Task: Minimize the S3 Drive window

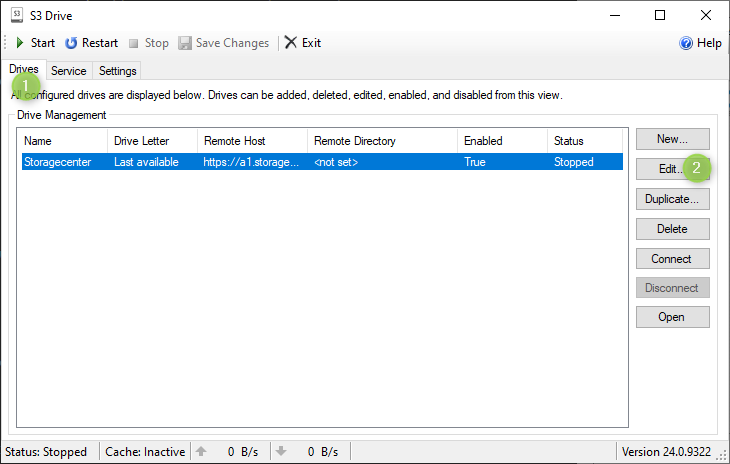Action: [x=615, y=15]
